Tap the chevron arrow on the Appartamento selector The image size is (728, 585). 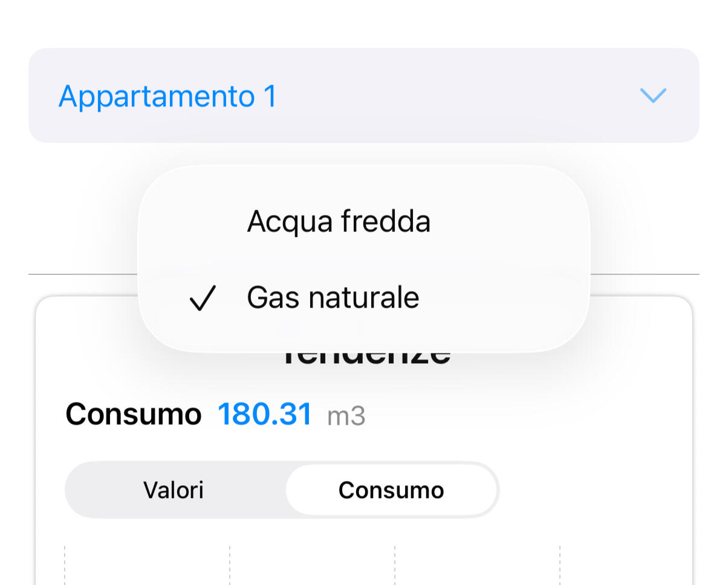(652, 95)
